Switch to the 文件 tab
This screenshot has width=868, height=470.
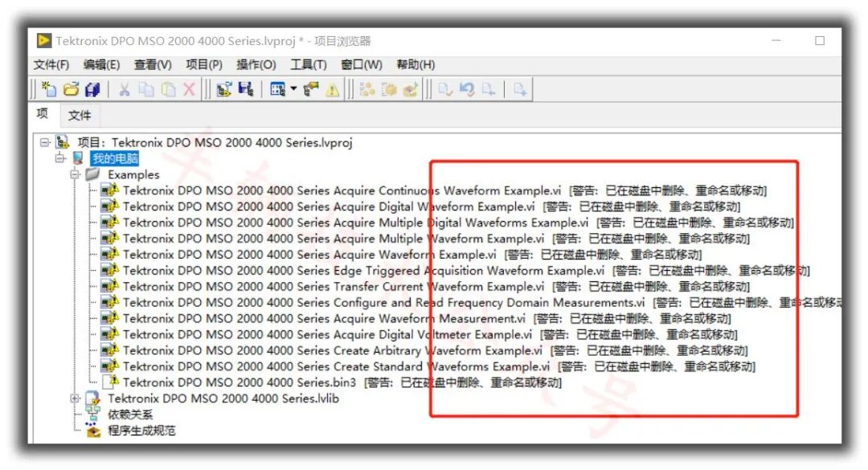point(79,115)
